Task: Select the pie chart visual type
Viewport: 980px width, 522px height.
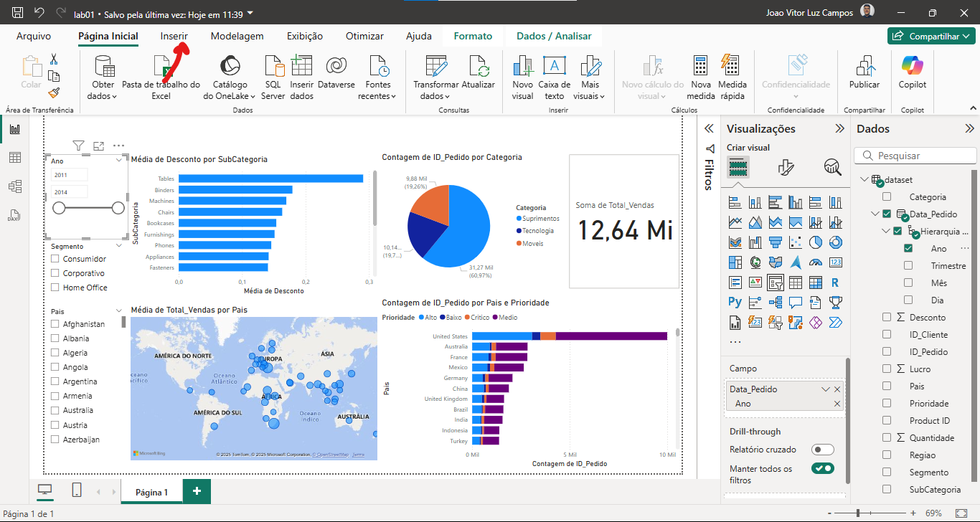Action: click(x=816, y=242)
